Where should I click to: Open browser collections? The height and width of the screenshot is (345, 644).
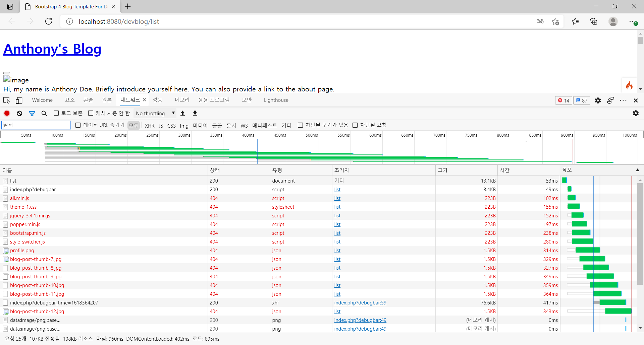point(594,21)
